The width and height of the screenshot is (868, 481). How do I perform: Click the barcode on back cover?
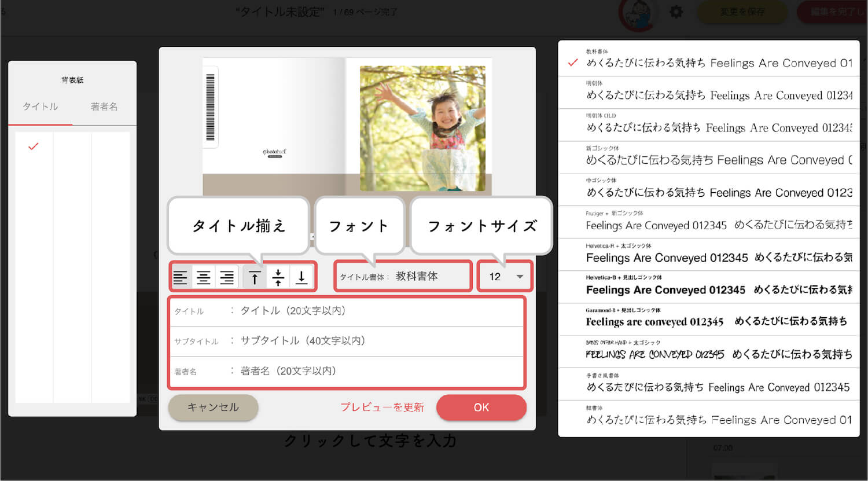pos(210,107)
